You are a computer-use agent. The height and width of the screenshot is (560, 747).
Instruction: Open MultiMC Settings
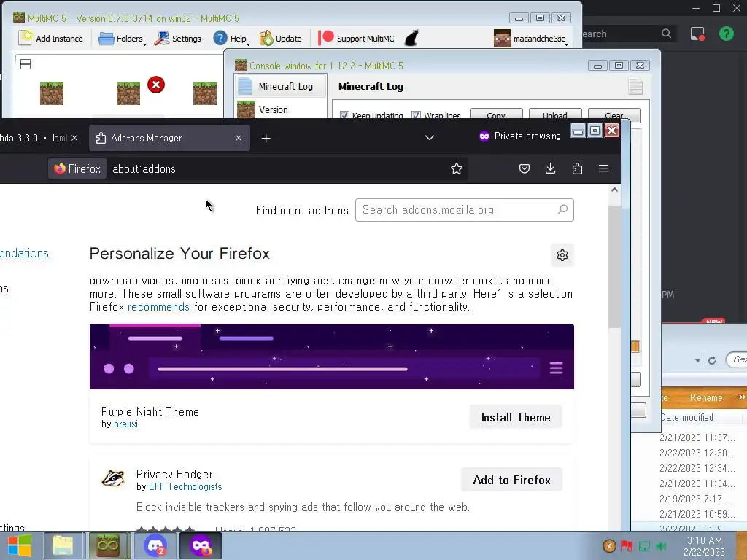coord(178,39)
